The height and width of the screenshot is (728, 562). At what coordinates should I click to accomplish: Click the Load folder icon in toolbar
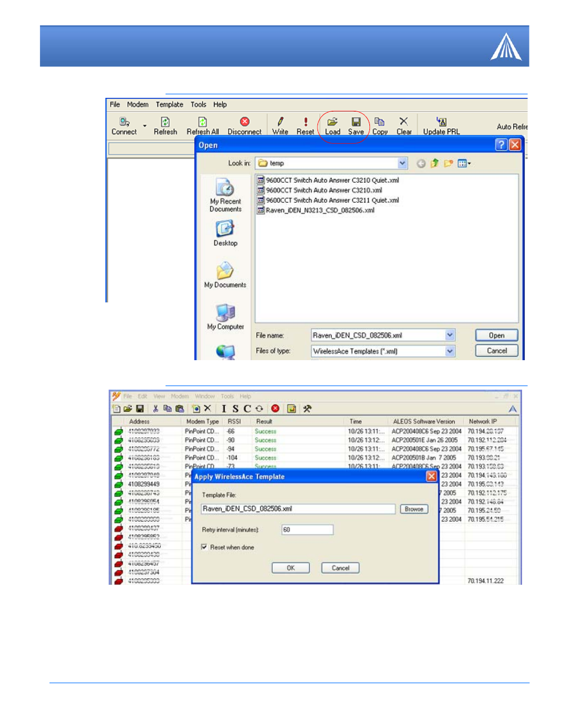click(x=332, y=121)
